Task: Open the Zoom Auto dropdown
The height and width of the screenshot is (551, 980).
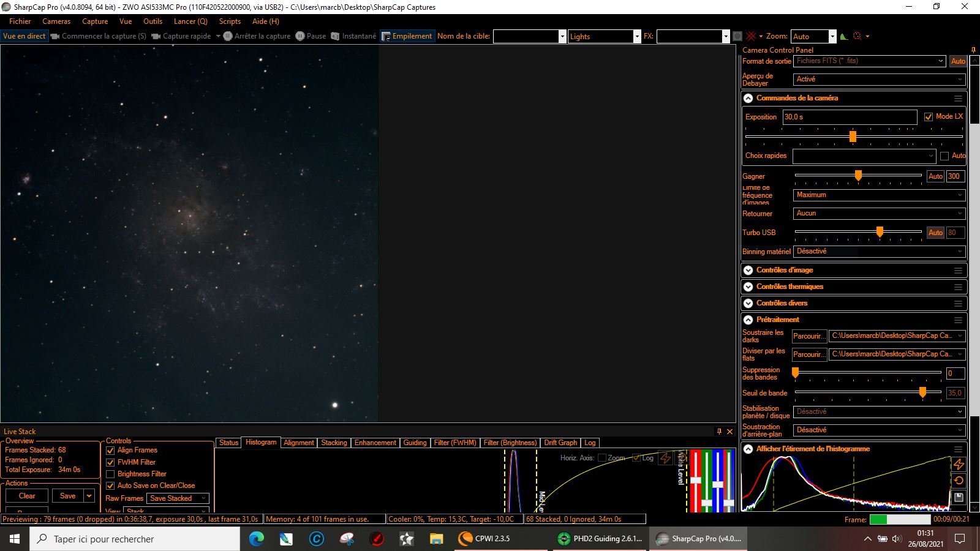Action: coord(813,36)
